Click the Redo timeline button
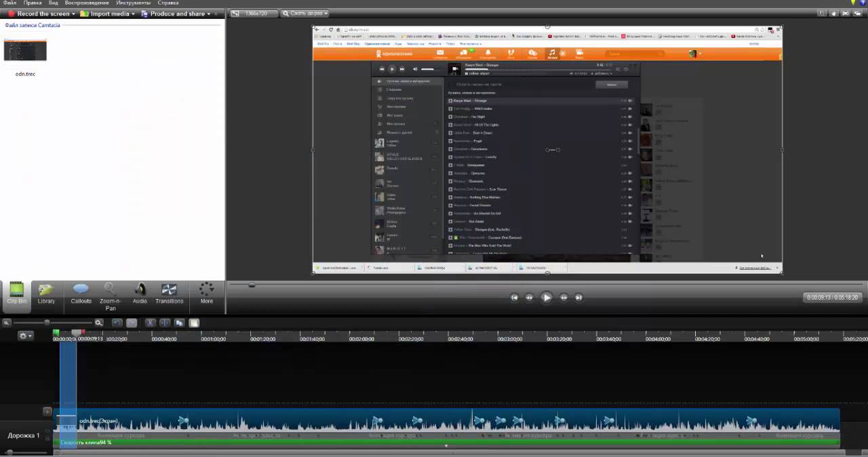This screenshot has height=457, width=868. 132,323
